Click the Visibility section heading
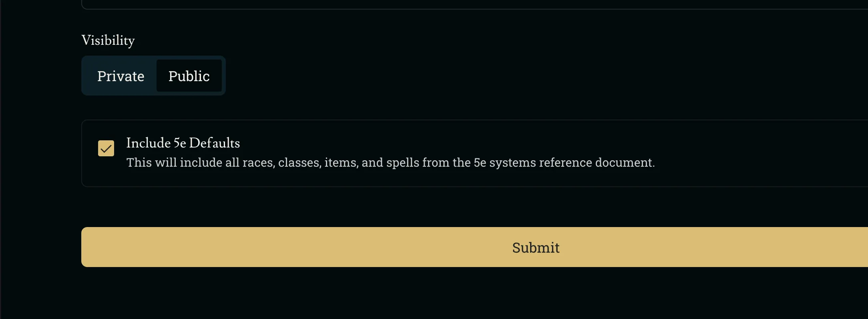This screenshot has width=868, height=319. point(108,40)
